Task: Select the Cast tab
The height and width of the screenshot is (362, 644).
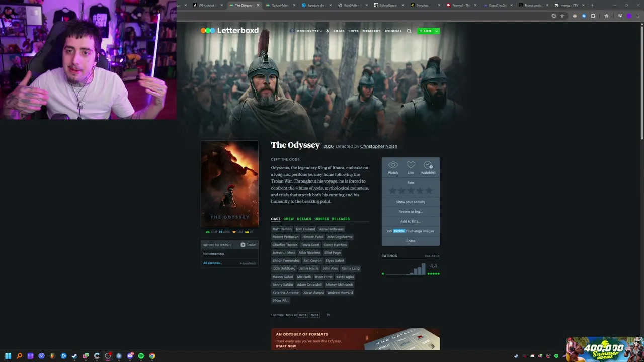Action: click(x=276, y=219)
